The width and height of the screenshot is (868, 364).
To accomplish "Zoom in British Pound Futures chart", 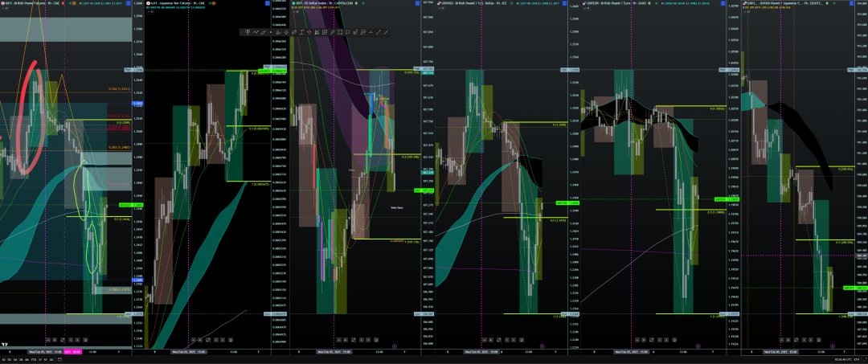I will [55, 340].
